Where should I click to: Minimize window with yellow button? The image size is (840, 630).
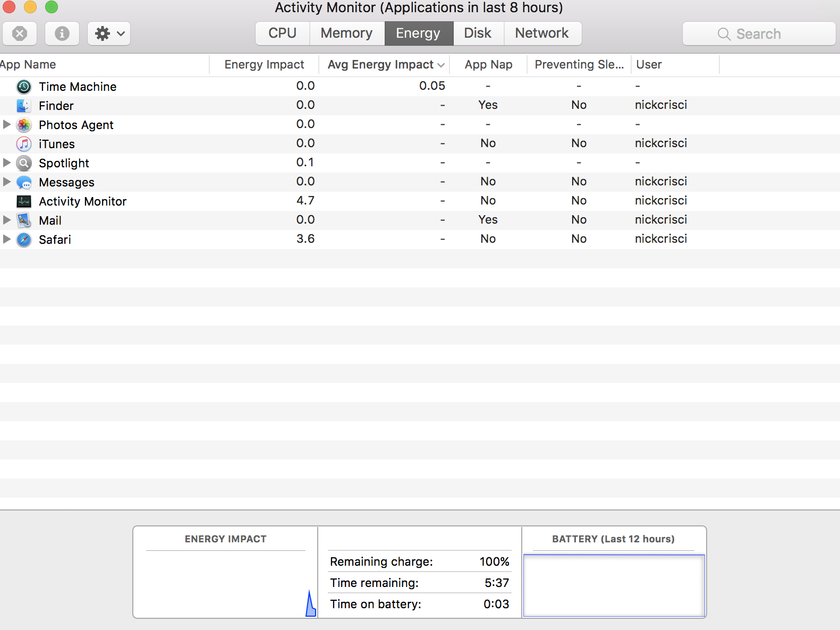30,7
